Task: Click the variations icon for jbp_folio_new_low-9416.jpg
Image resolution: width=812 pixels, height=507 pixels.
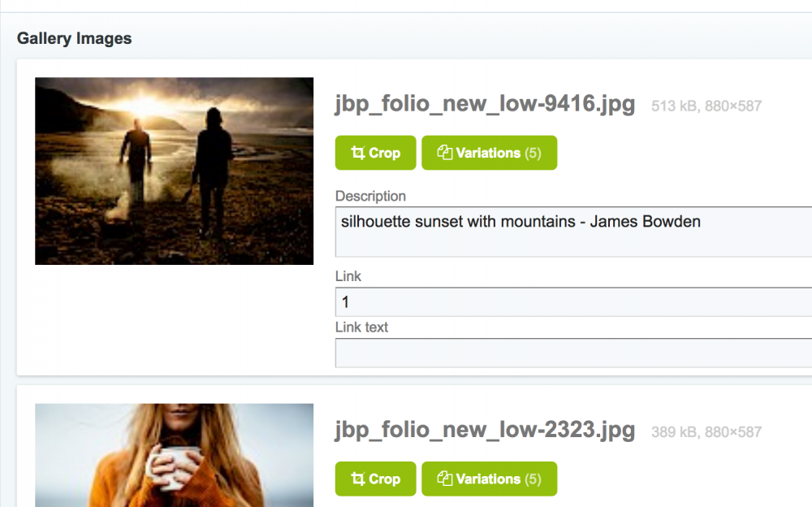Action: pos(444,153)
